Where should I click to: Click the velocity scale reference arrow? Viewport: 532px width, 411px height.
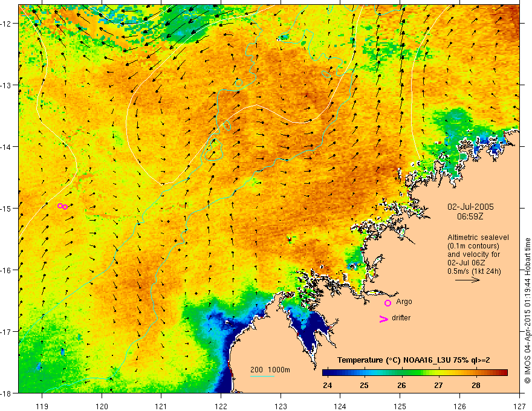pos(467,280)
